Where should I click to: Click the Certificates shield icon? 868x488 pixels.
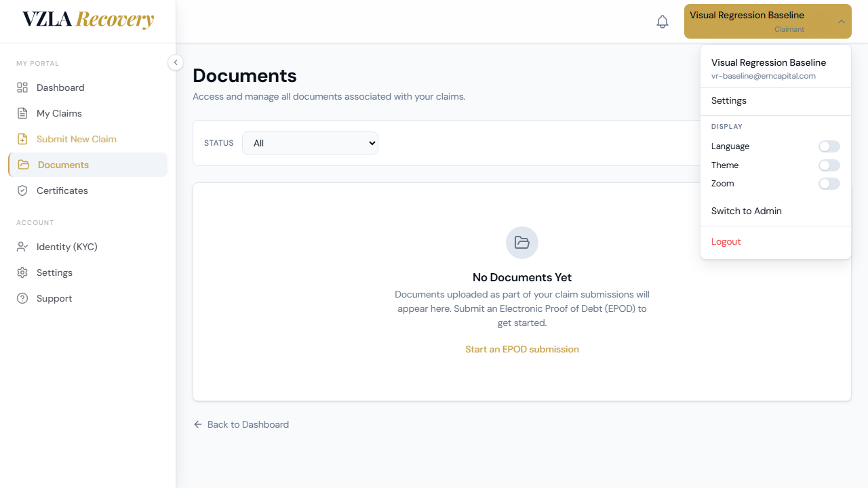(22, 190)
